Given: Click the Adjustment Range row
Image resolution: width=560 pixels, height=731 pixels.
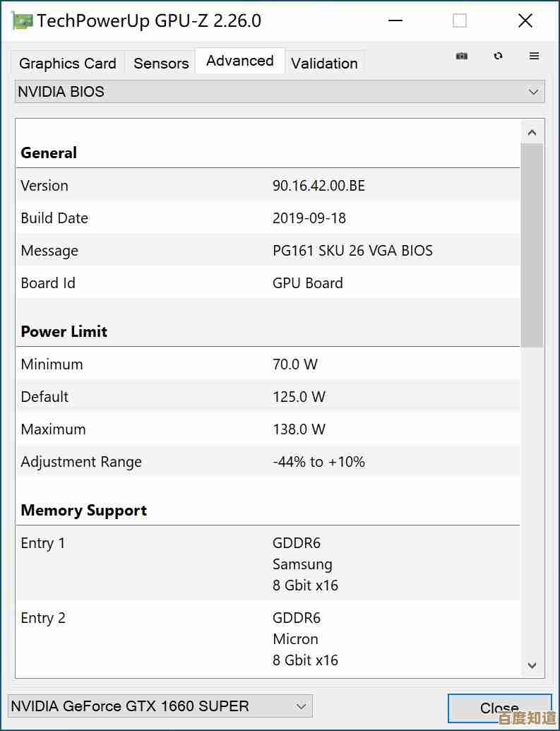Looking at the screenshot, I should tap(267, 462).
